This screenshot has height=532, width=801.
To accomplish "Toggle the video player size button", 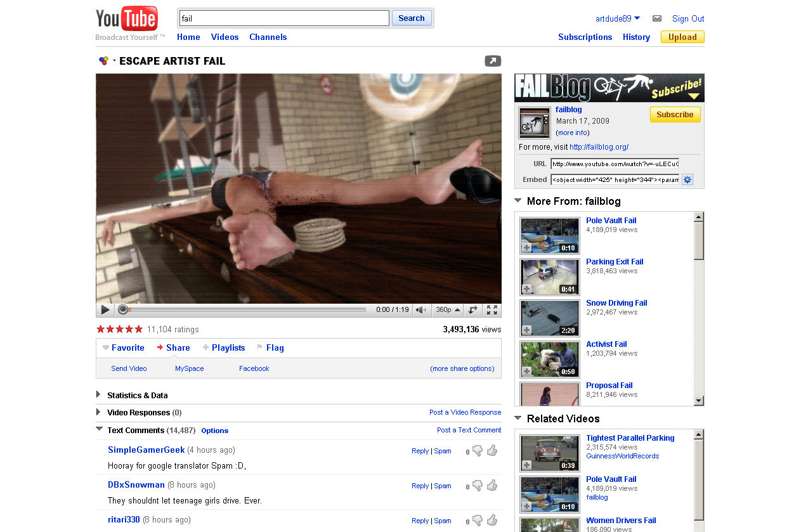I will click(x=472, y=310).
